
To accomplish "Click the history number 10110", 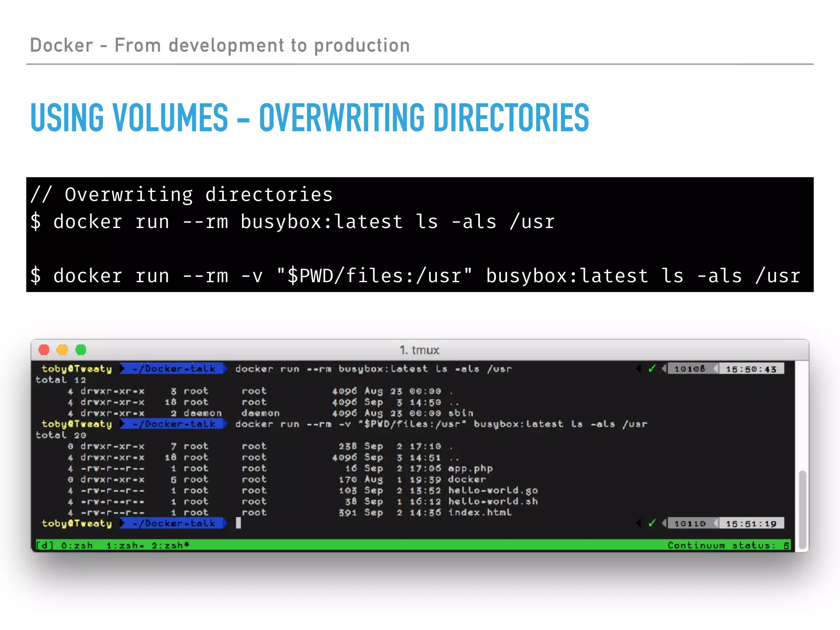I will [690, 523].
